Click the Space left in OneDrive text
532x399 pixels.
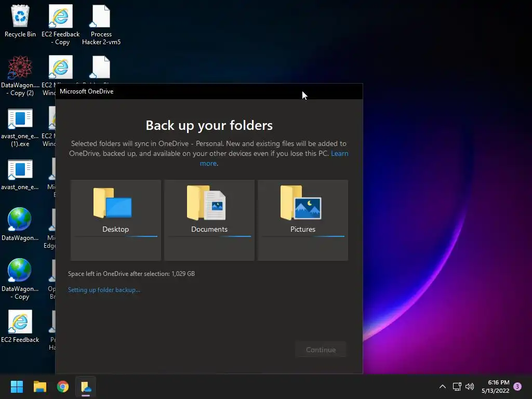coord(131,273)
